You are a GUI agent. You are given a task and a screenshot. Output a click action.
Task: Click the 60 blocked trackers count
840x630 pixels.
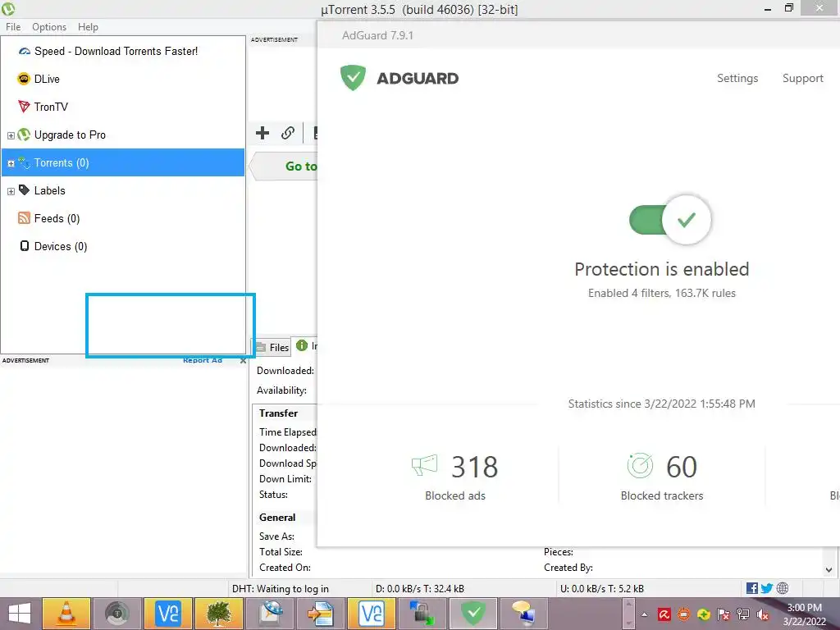[682, 467]
